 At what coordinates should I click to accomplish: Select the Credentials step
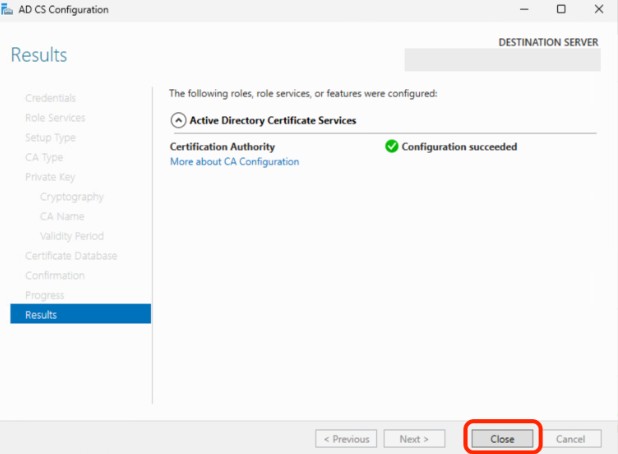(50, 98)
